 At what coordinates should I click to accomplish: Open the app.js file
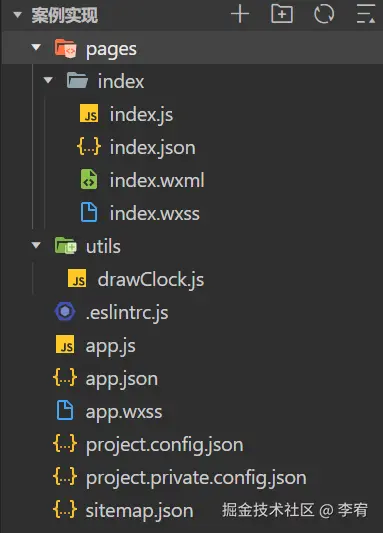(110, 346)
